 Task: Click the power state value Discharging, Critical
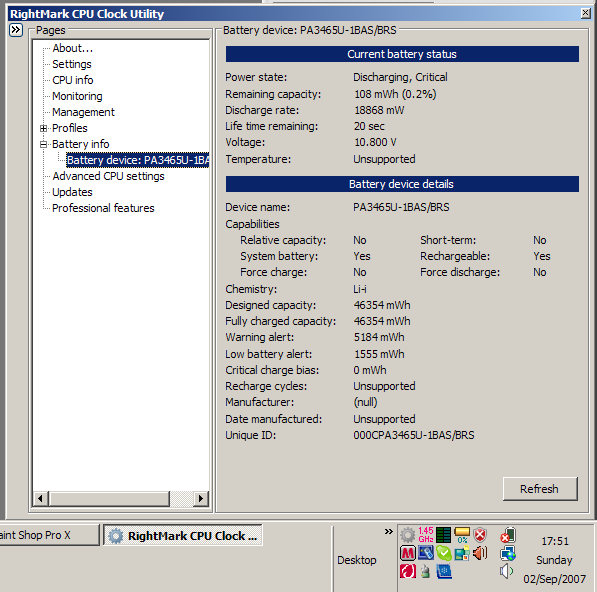point(400,77)
